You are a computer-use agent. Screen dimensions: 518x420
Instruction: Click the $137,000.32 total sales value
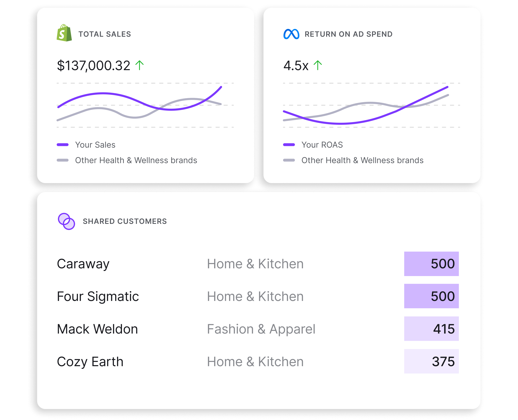click(x=94, y=66)
